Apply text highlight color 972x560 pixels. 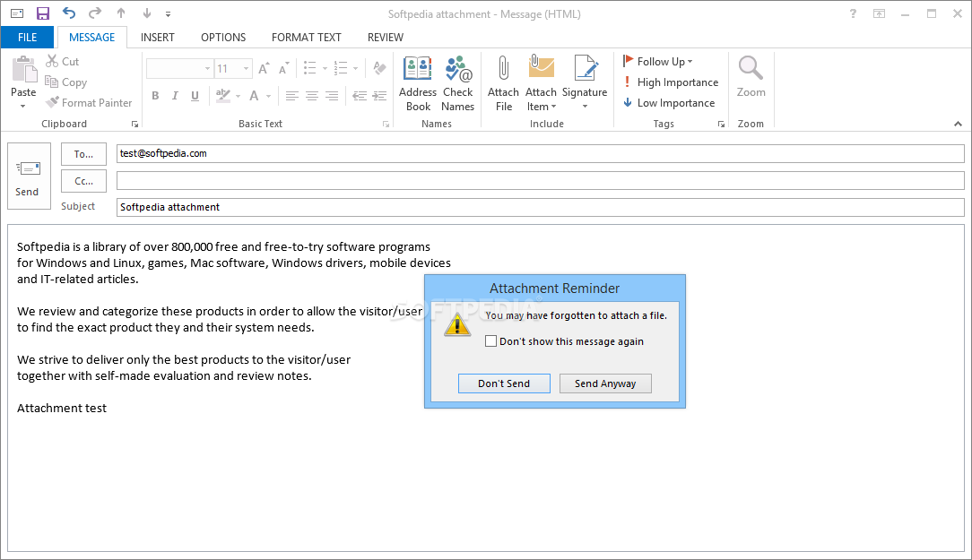pos(222,95)
